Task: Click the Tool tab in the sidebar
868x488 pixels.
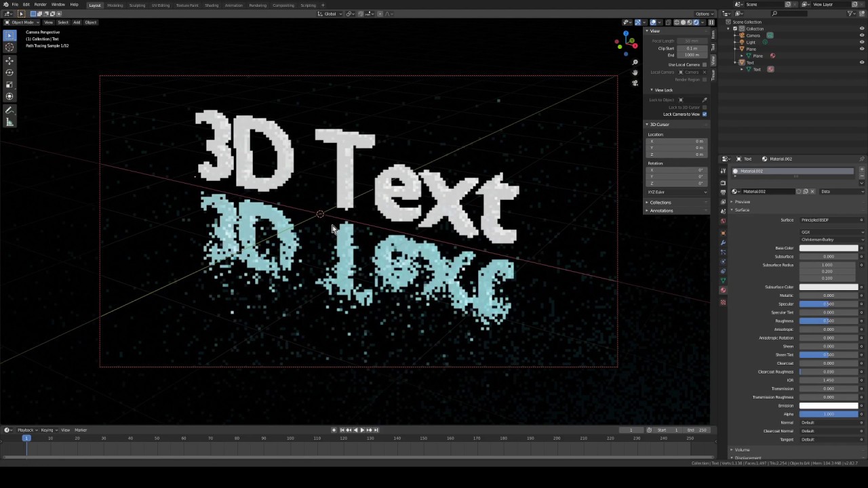Action: [x=713, y=47]
